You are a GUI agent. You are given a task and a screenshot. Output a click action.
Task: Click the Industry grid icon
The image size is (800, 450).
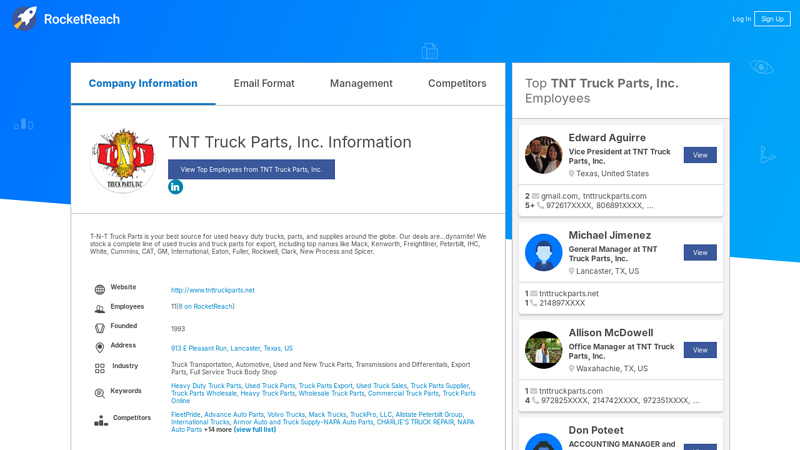(99, 368)
